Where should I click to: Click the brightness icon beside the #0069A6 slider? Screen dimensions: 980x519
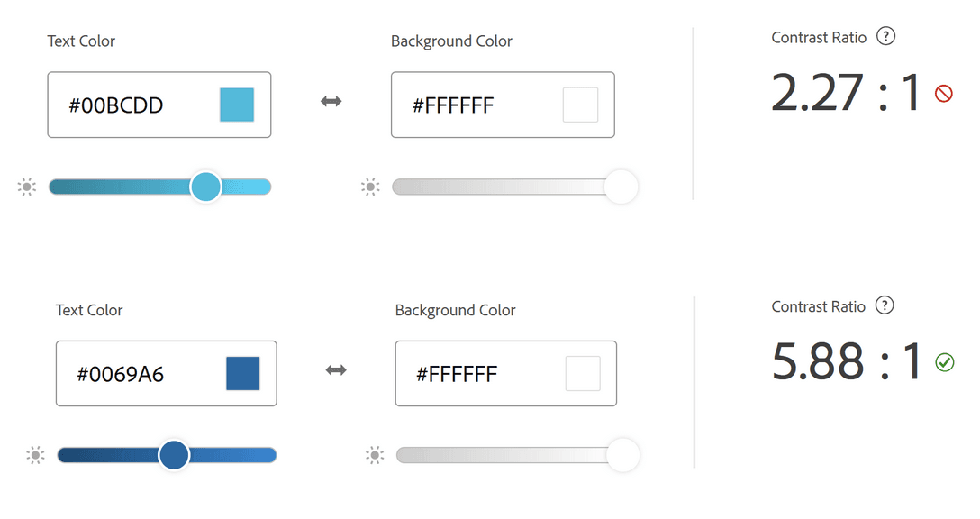point(34,455)
